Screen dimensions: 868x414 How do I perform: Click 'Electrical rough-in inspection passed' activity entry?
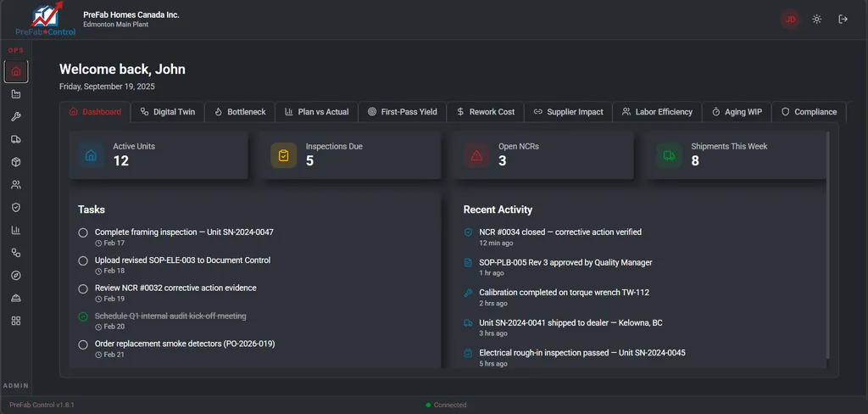point(582,353)
